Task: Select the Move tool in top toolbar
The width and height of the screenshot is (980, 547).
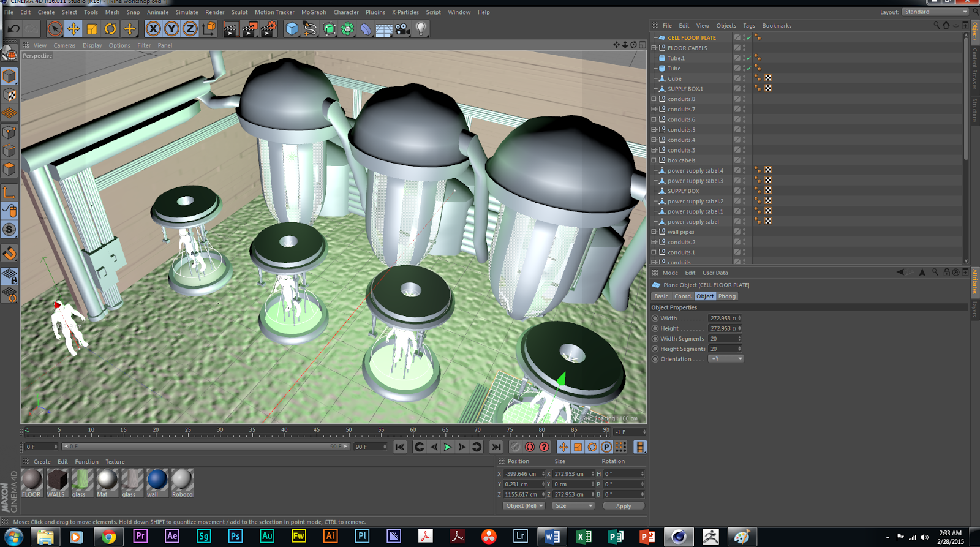Action: tap(73, 29)
